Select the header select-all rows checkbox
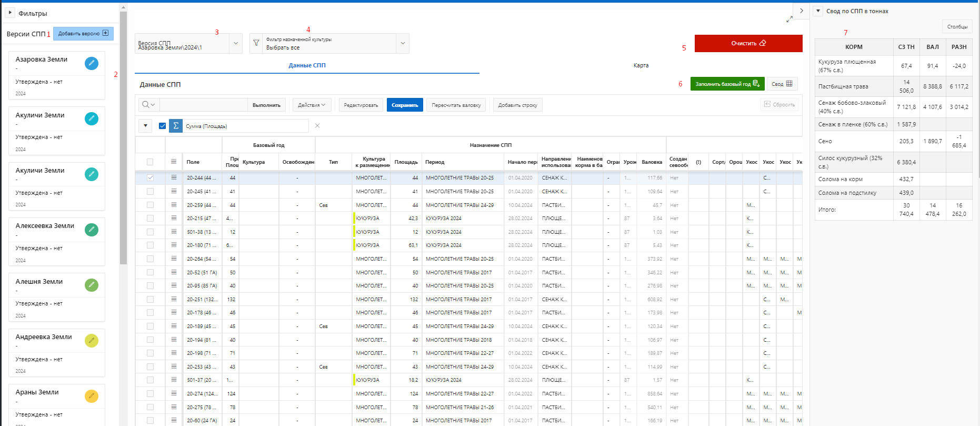Viewport: 980px width, 426px height. (x=150, y=162)
